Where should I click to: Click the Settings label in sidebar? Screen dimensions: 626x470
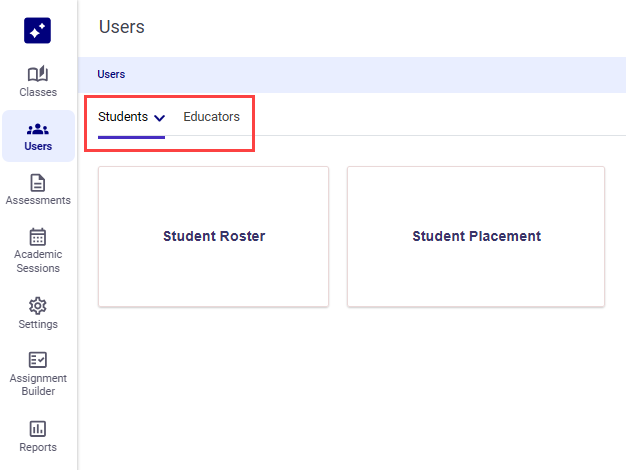click(38, 324)
